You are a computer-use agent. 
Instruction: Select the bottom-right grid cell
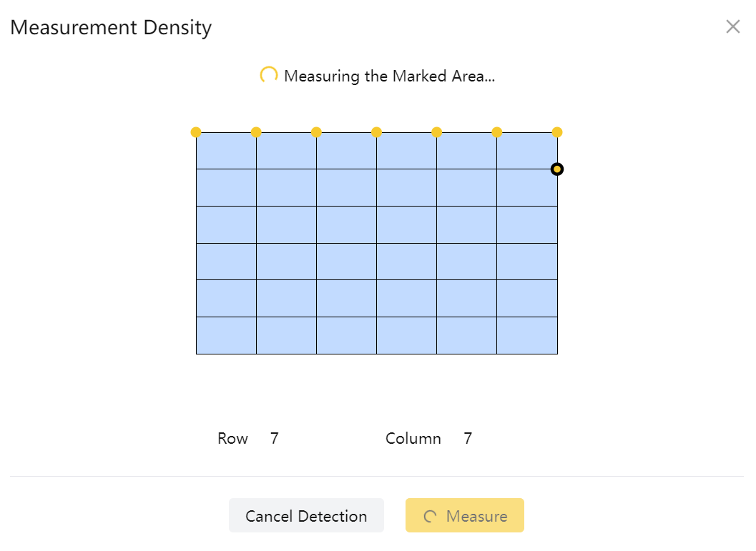(527, 335)
